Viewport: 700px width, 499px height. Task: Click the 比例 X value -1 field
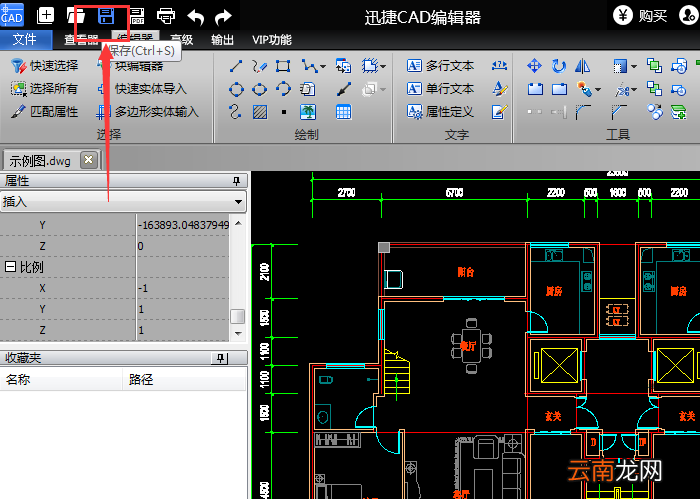(x=183, y=288)
